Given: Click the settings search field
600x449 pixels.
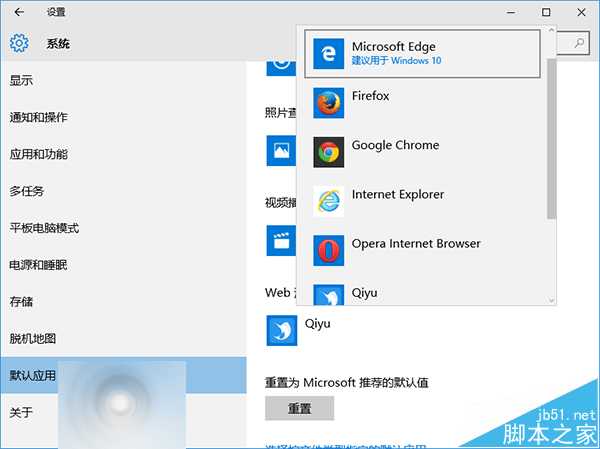Looking at the screenshot, I should (572, 43).
